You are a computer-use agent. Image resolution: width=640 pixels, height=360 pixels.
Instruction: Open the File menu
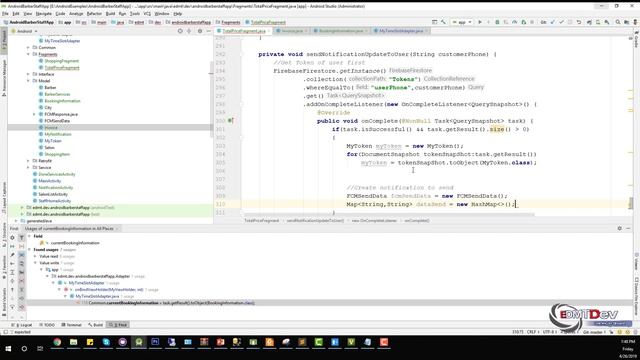pyautogui.click(x=5, y=13)
